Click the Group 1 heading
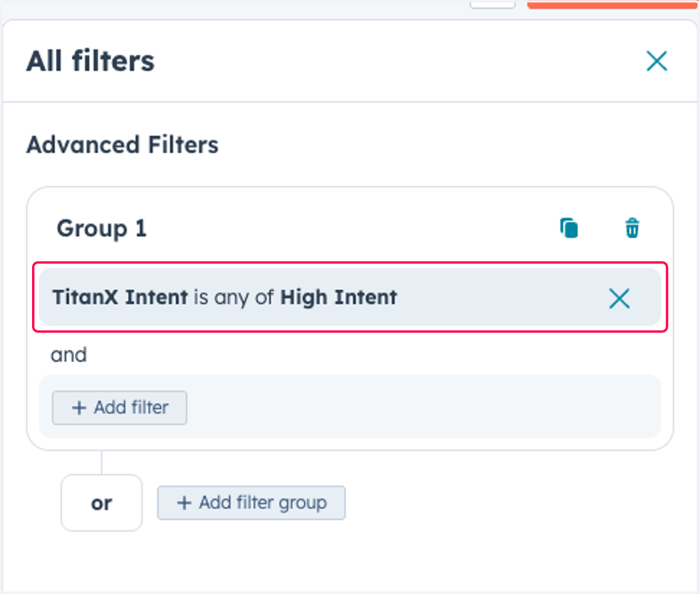The image size is (700, 594). coord(101,229)
